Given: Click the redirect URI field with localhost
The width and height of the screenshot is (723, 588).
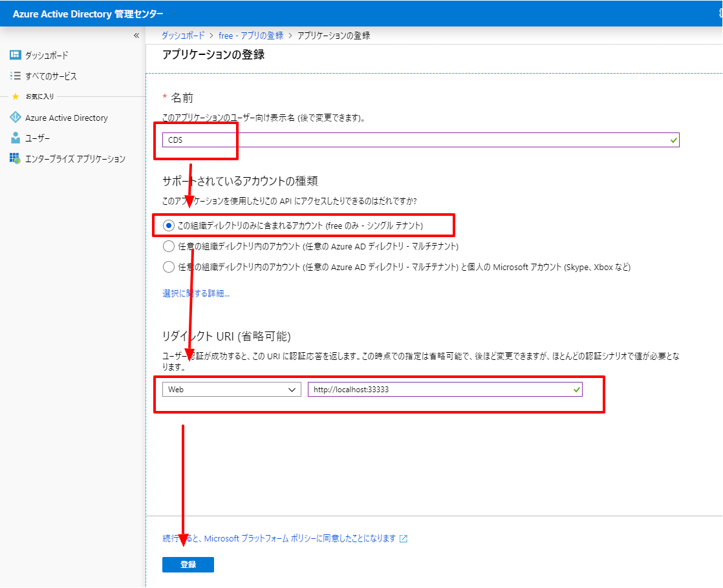Looking at the screenshot, I should (445, 390).
